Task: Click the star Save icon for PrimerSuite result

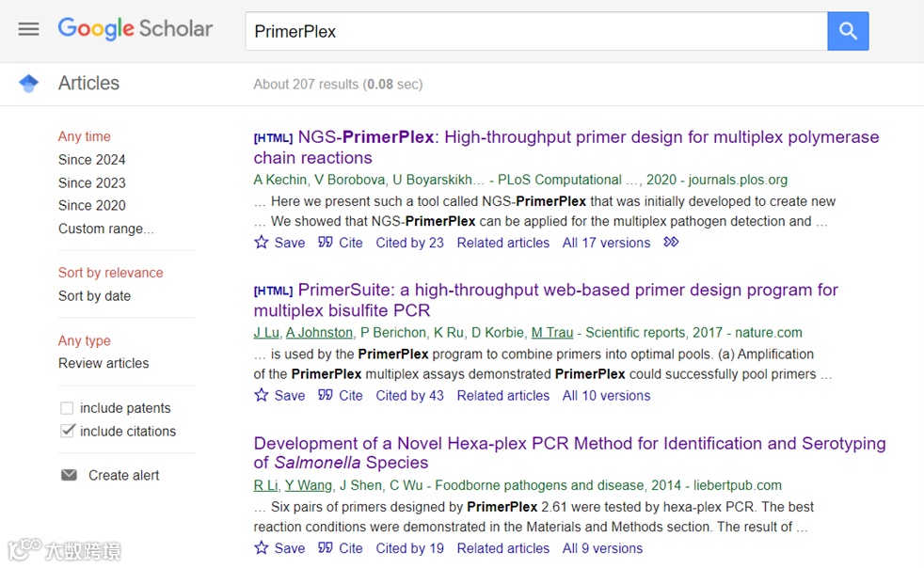Action: 261,395
